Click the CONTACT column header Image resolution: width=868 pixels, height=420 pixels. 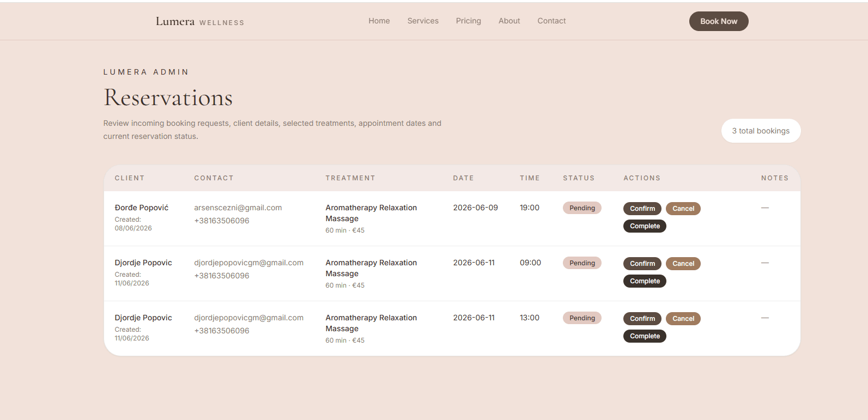coord(214,178)
